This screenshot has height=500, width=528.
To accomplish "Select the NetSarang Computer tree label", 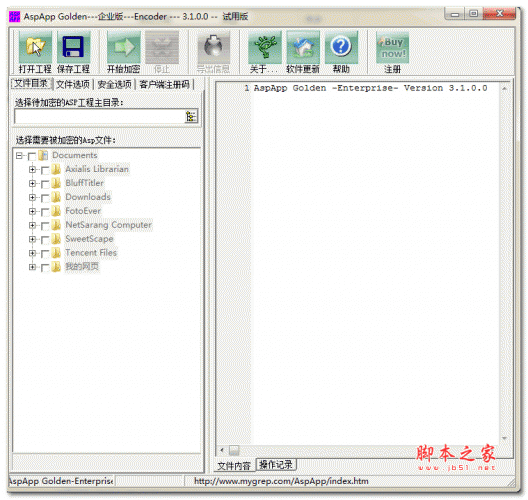I will click(108, 225).
